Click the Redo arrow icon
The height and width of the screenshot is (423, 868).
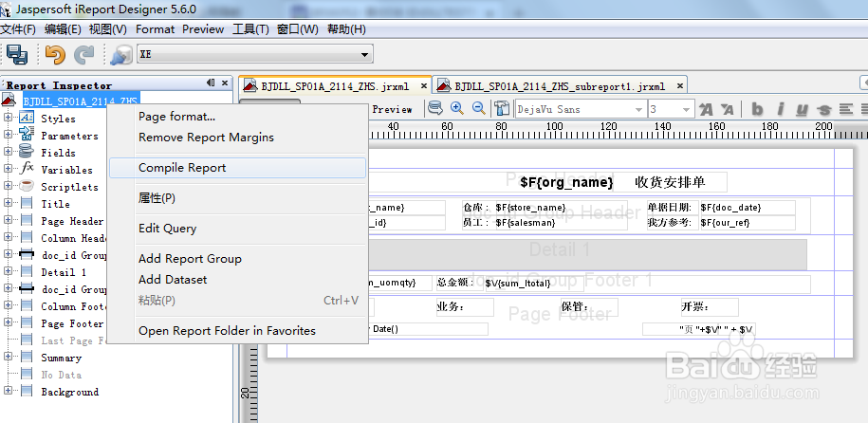(x=84, y=54)
